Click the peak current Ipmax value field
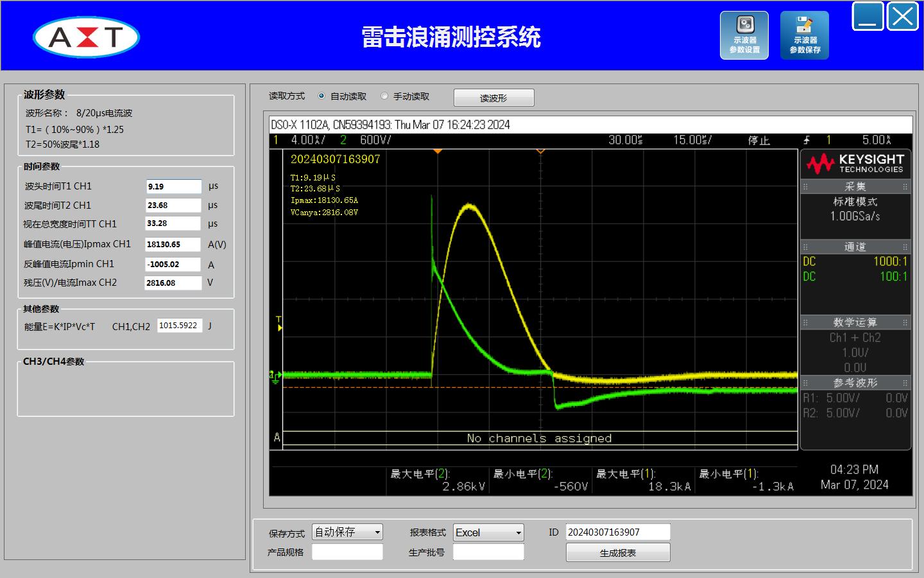Screen dimensions: 924x578 tap(173, 244)
